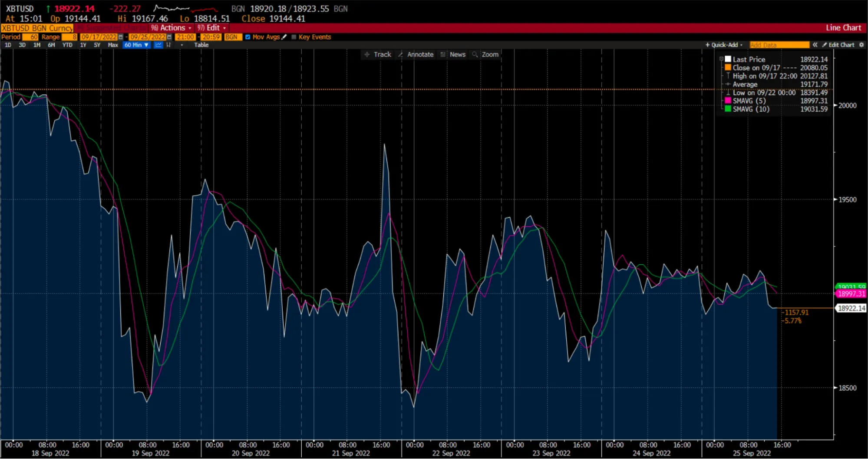Open the 60 Min interval dropdown

pos(136,45)
